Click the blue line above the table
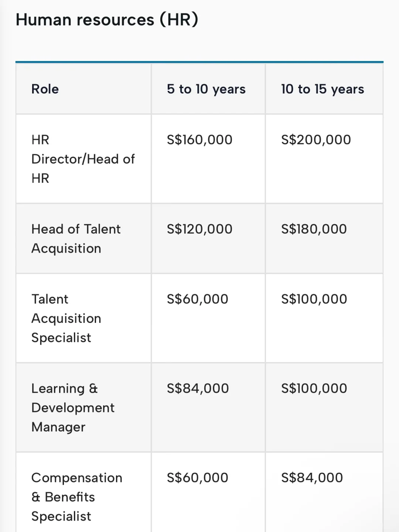The image size is (399, 532). [199, 62]
